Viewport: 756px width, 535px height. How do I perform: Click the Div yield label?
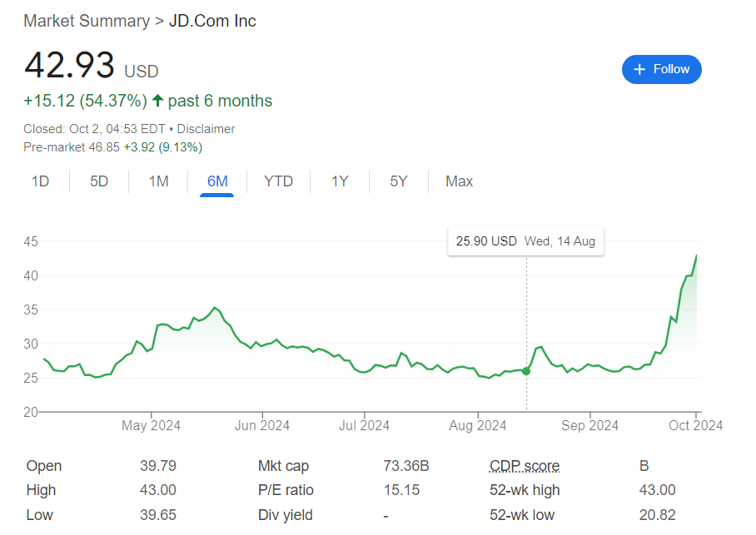(x=286, y=515)
